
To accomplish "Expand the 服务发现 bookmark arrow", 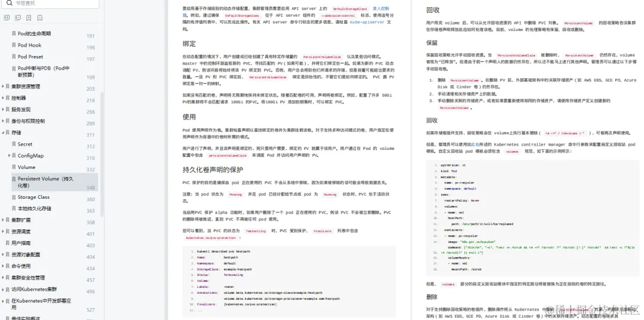I will [3, 109].
